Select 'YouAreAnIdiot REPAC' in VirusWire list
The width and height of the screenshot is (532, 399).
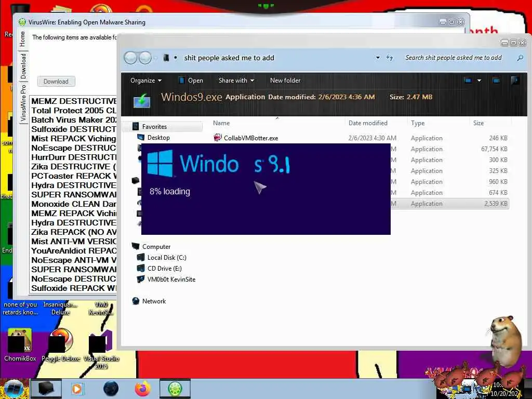click(74, 251)
